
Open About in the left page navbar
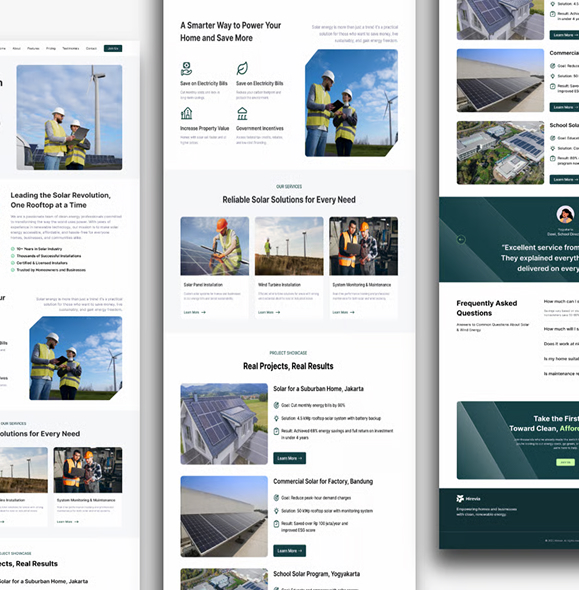point(17,48)
